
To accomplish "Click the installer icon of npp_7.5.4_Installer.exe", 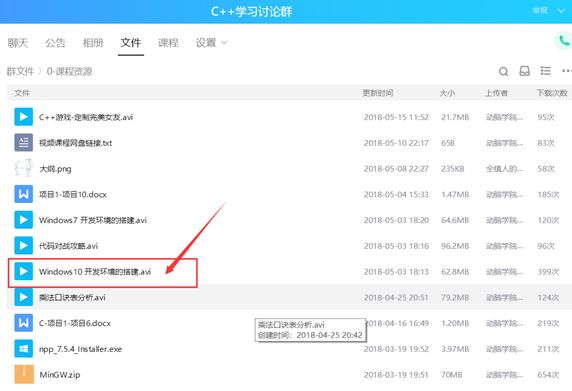I will click(x=24, y=349).
